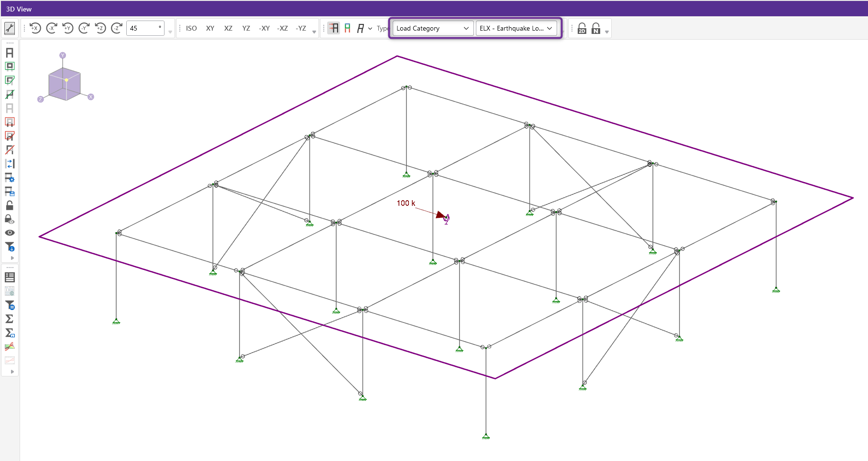Click the summation sigma icon
The image size is (868, 461).
(10, 319)
